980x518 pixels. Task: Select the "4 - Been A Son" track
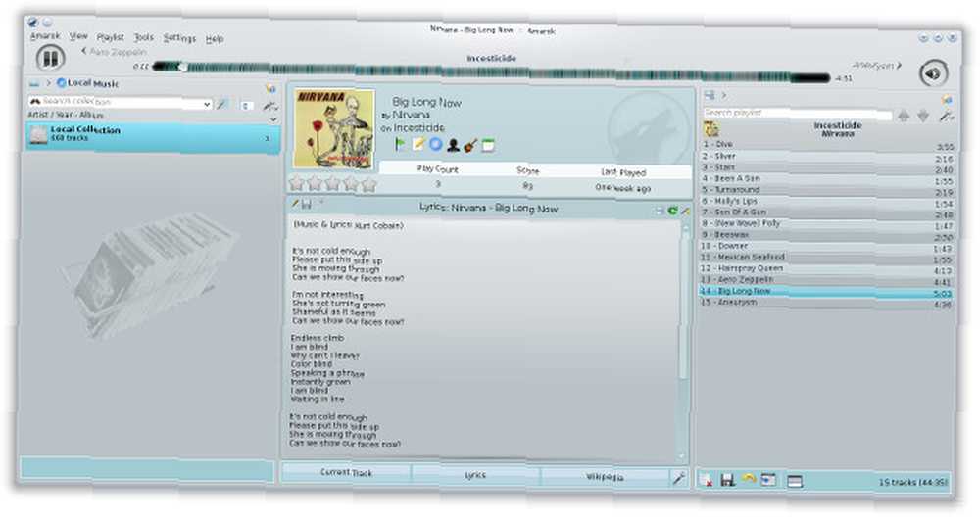(827, 179)
